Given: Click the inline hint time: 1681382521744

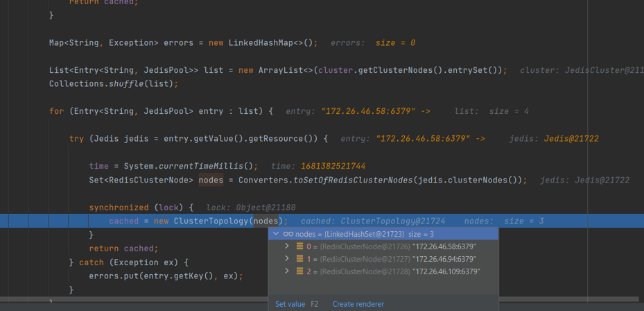Looking at the screenshot, I should 318,166.
